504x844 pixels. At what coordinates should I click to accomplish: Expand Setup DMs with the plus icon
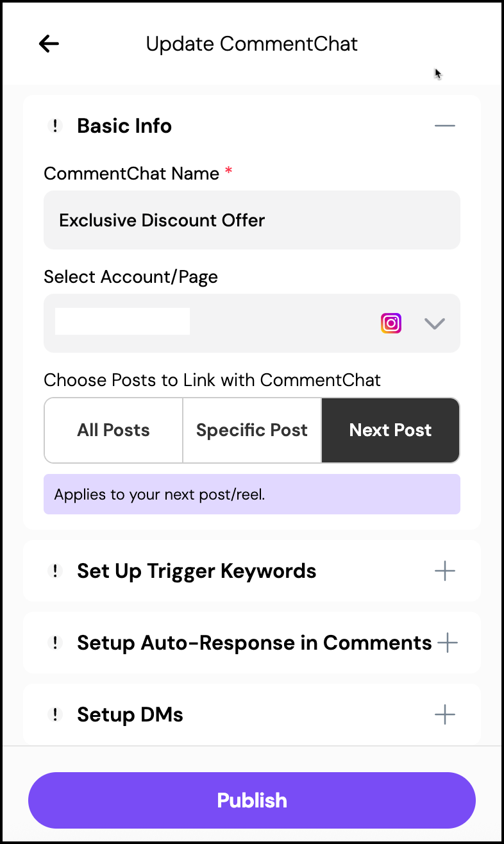444,714
